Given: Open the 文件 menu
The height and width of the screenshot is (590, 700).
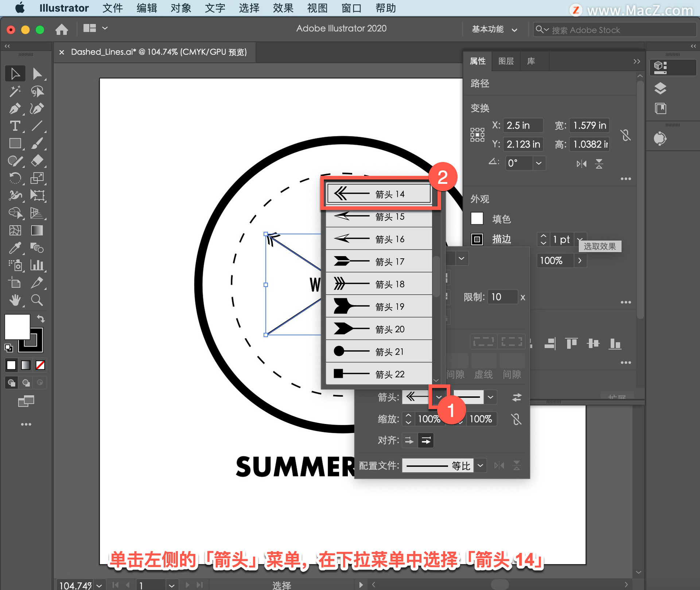Looking at the screenshot, I should [x=112, y=8].
